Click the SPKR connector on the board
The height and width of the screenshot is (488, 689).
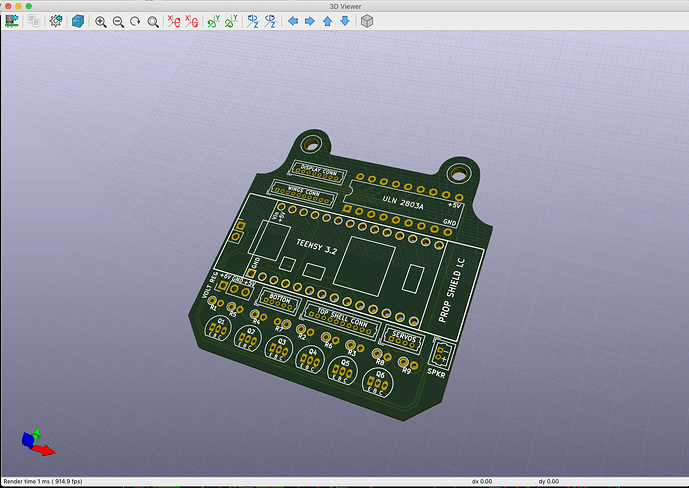coord(442,354)
